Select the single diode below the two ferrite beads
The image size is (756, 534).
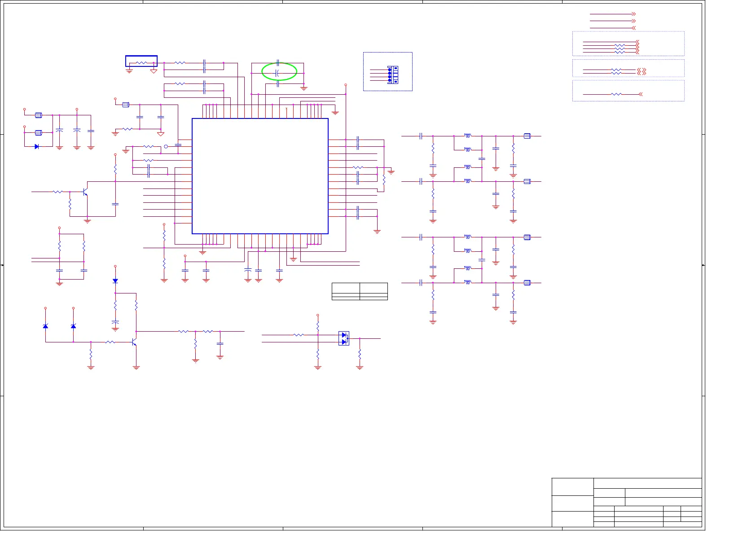tap(37, 147)
